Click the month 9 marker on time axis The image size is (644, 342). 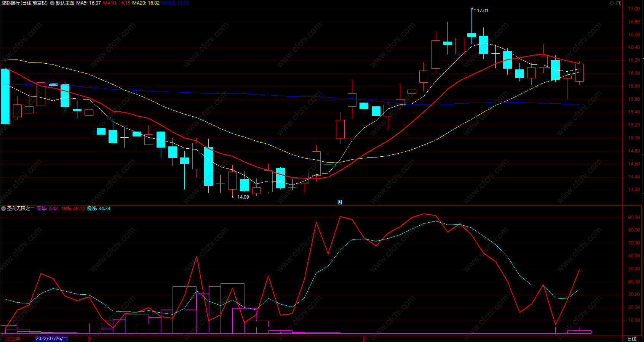pyautogui.click(x=365, y=339)
